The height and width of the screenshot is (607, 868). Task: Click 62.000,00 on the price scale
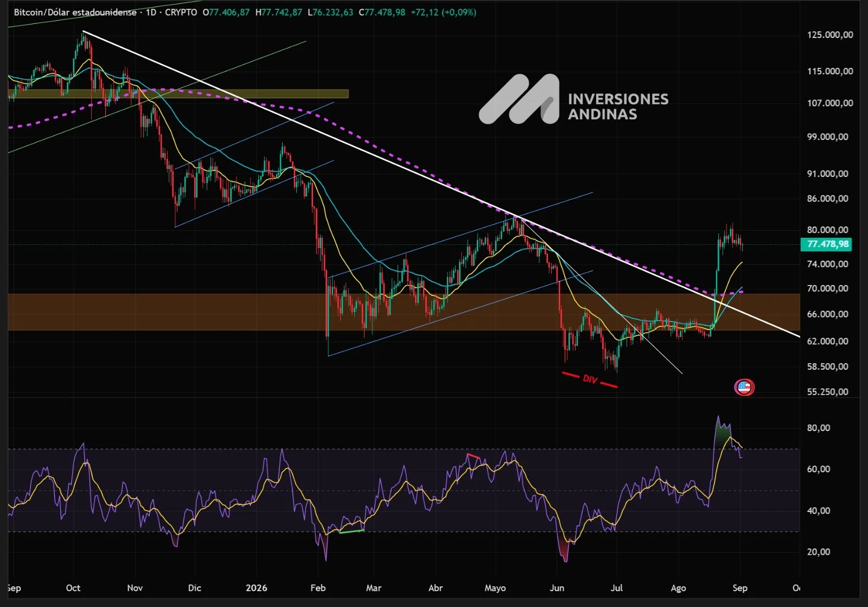pyautogui.click(x=827, y=341)
